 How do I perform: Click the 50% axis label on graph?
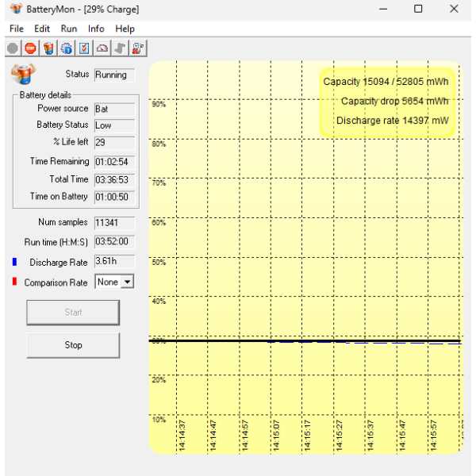click(x=159, y=262)
